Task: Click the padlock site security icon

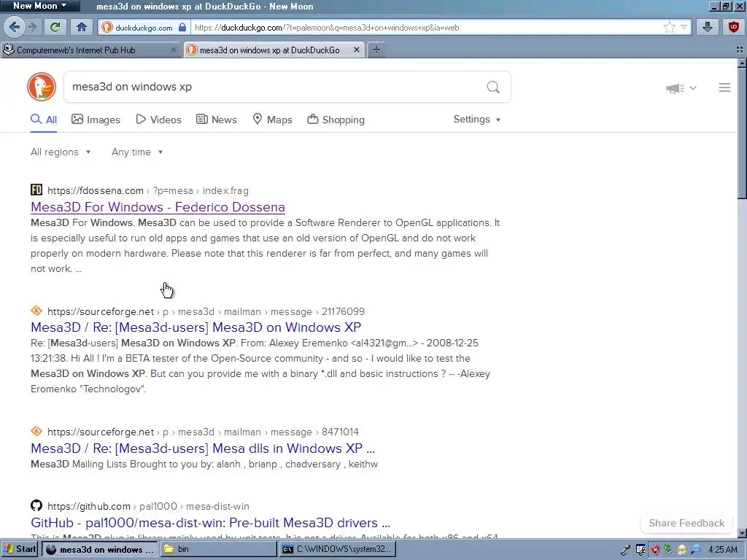Action: (182, 27)
